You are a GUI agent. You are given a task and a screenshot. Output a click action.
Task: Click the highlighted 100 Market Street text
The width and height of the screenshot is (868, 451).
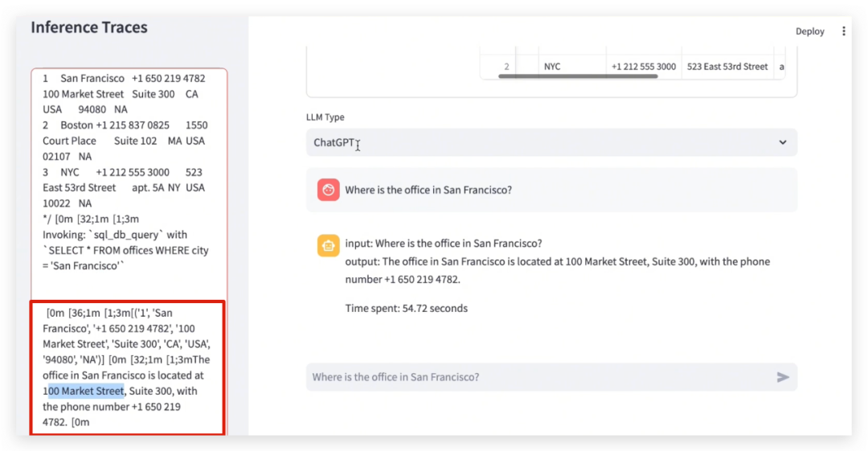coord(86,392)
